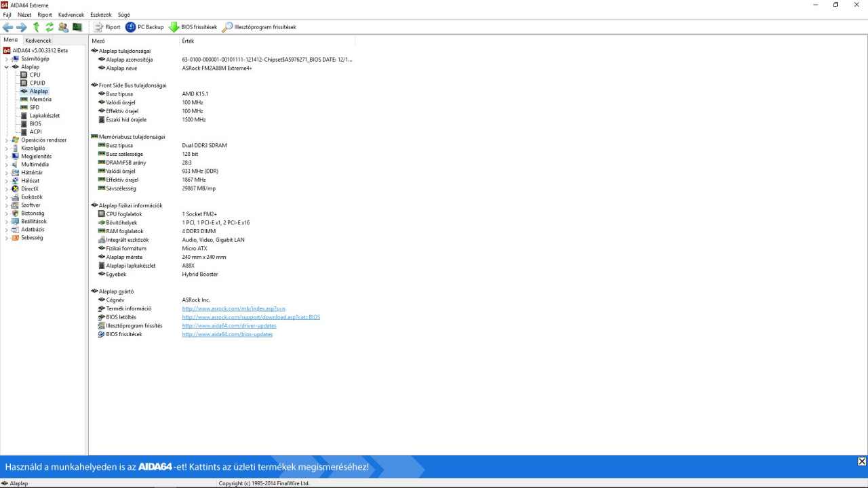The width and height of the screenshot is (868, 488).
Task: Go forward with the blue right arrow
Action: tap(22, 27)
